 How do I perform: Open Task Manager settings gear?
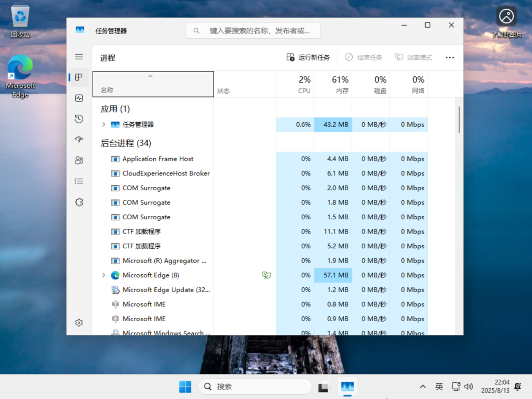[79, 323]
